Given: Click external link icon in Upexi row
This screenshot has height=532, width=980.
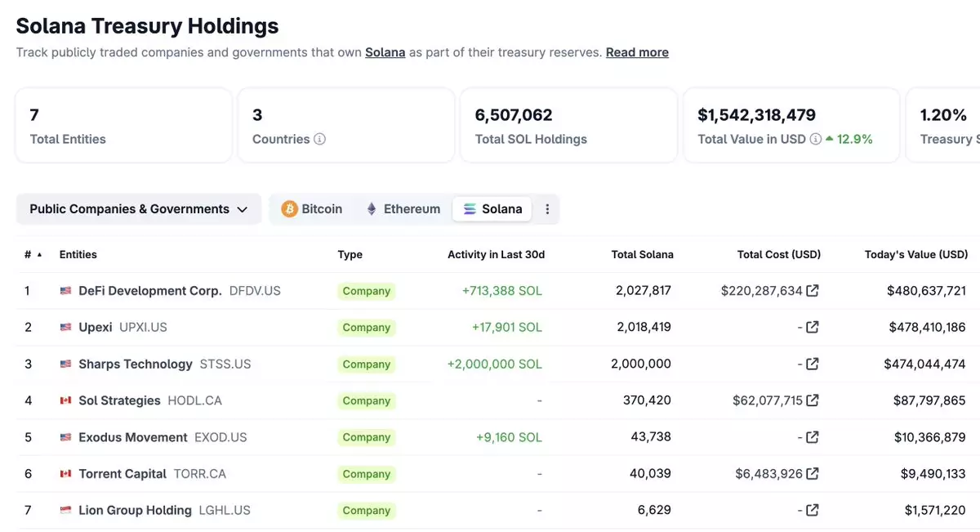Looking at the screenshot, I should coord(813,327).
